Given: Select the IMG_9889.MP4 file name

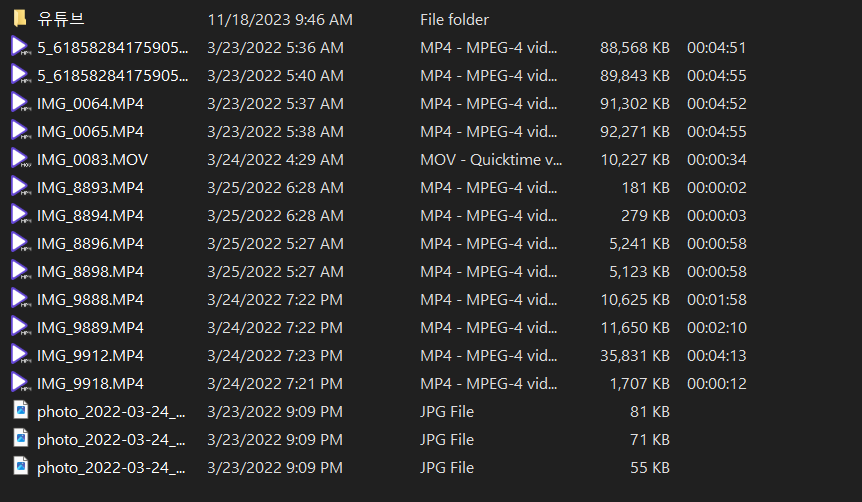Looking at the screenshot, I should [x=90, y=328].
